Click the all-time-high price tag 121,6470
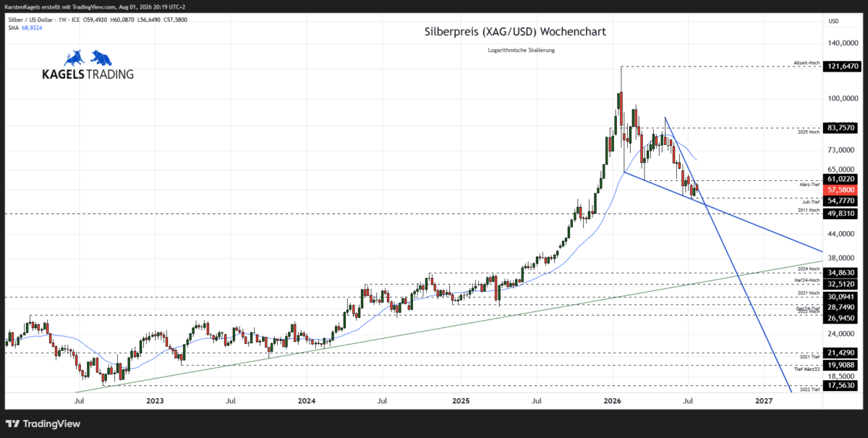 [x=843, y=66]
